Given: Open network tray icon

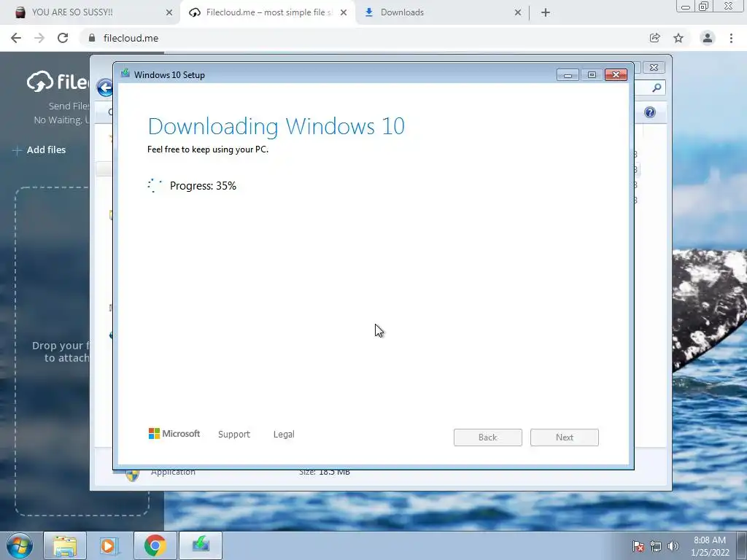Looking at the screenshot, I should coord(656,546).
